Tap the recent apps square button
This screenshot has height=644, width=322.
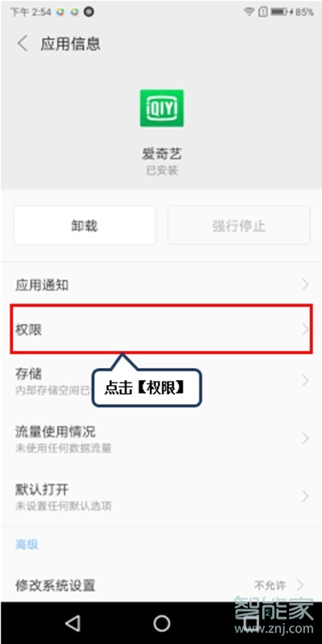[x=250, y=623]
